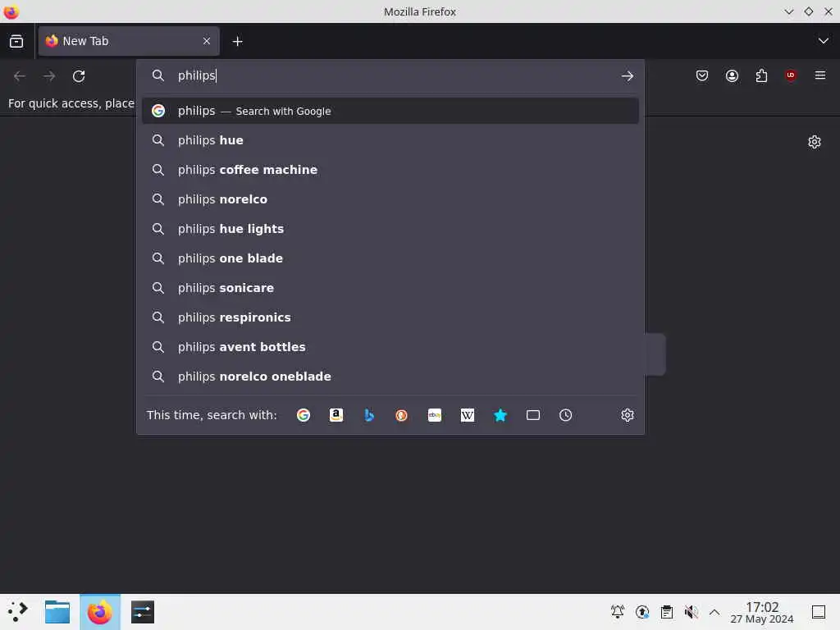Click into the address bar text field
This screenshot has width=840, height=630.
pyautogui.click(x=394, y=75)
